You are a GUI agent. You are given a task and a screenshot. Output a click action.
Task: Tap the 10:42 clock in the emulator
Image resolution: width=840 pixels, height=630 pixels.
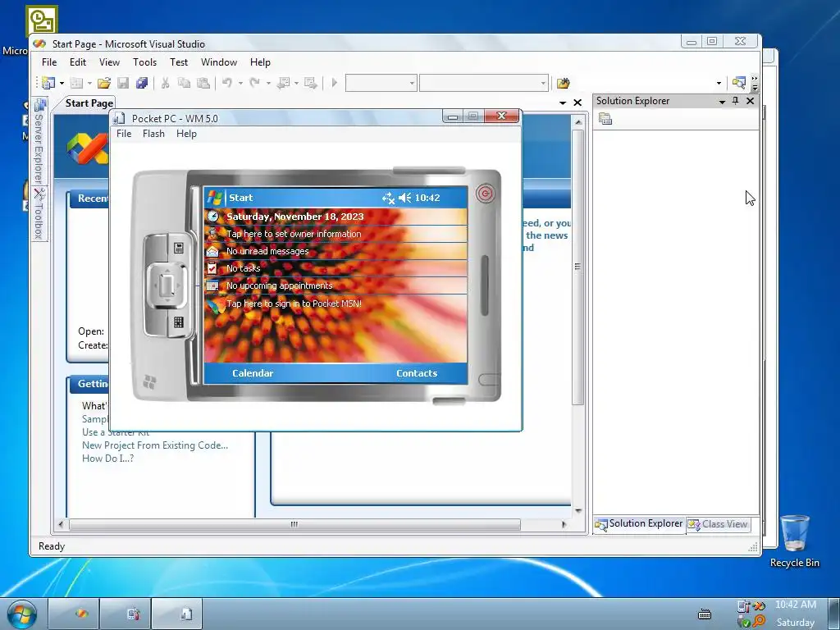click(427, 198)
